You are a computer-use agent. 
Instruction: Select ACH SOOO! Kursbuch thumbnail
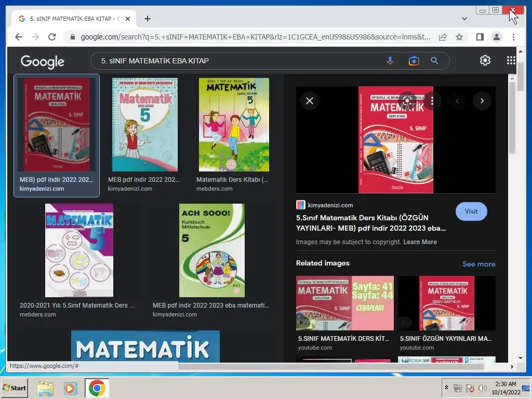[212, 250]
